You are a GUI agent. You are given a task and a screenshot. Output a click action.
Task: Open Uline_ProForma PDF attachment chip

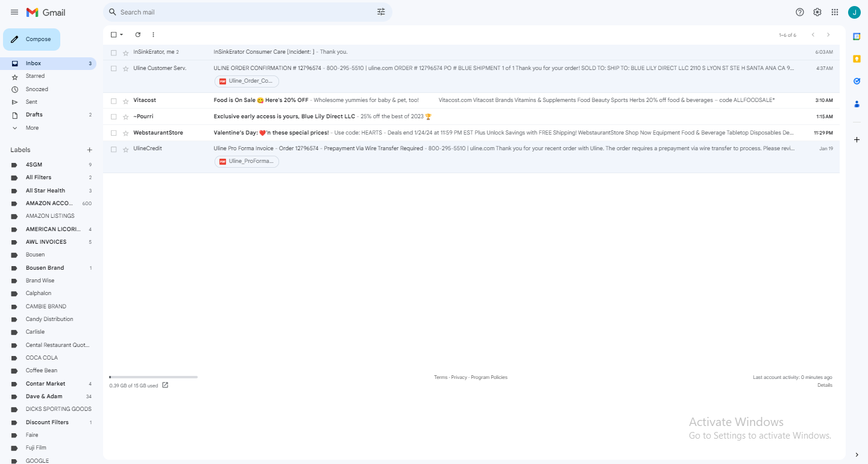click(x=247, y=162)
